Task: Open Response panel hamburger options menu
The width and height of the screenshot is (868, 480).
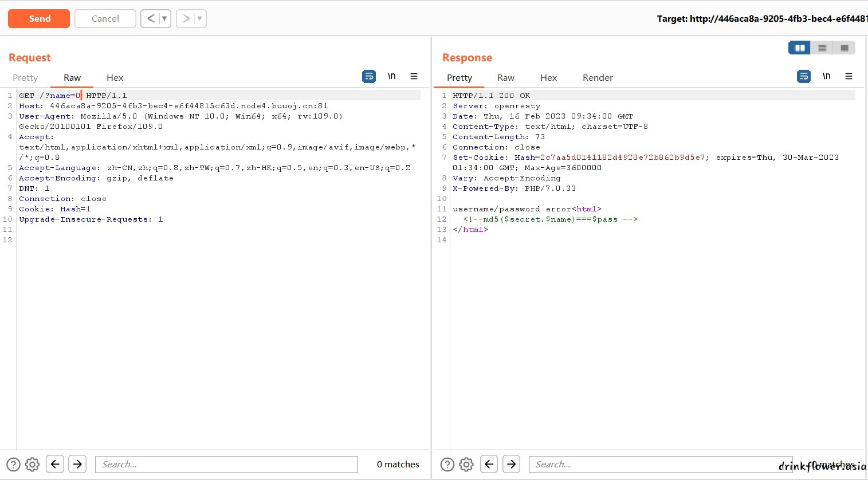Action: (849, 76)
